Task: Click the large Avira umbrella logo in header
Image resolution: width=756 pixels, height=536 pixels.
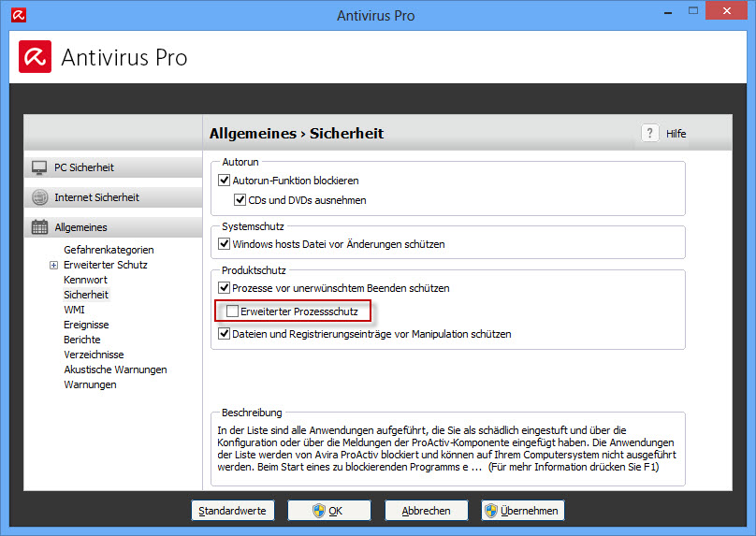Action: pyautogui.click(x=36, y=57)
